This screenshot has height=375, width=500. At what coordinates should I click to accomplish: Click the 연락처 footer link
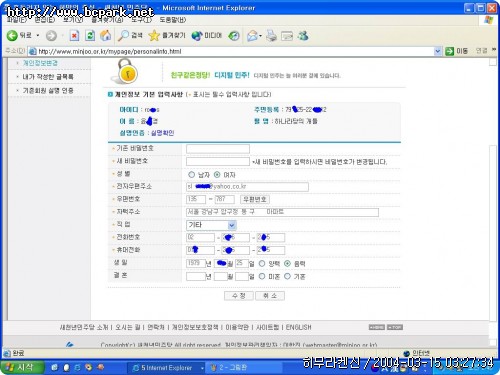click(156, 327)
